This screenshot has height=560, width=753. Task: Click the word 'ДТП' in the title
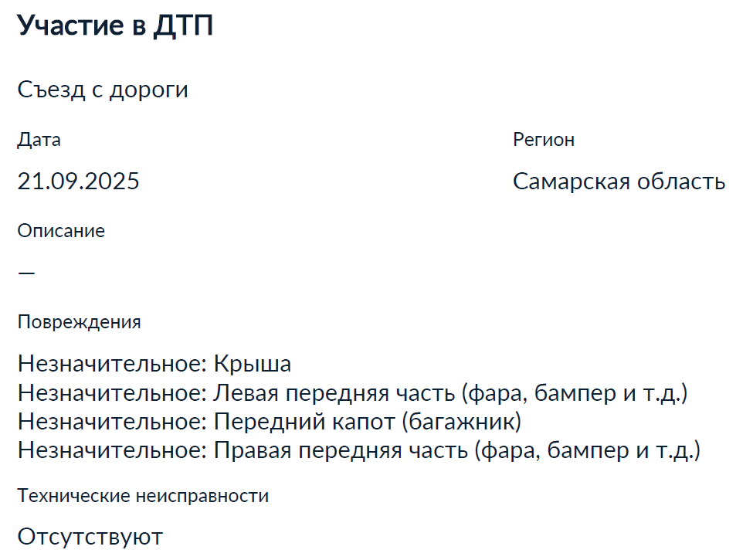point(184,26)
